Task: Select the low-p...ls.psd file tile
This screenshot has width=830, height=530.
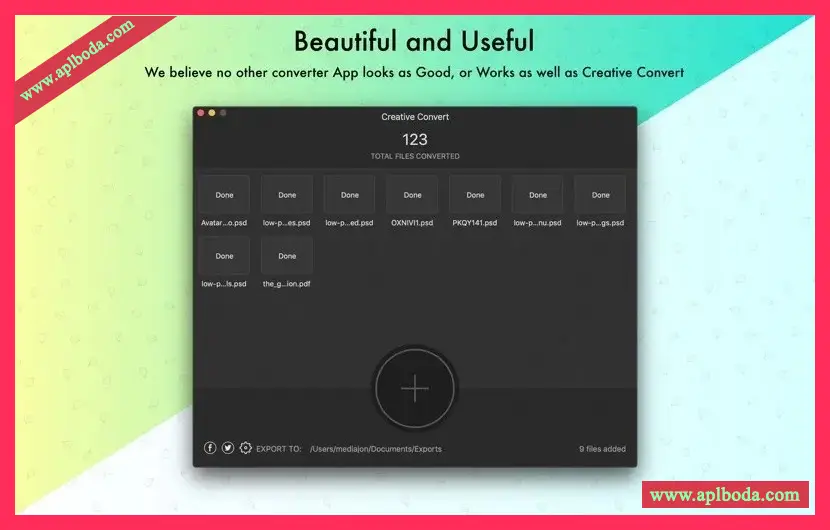Action: pos(224,256)
